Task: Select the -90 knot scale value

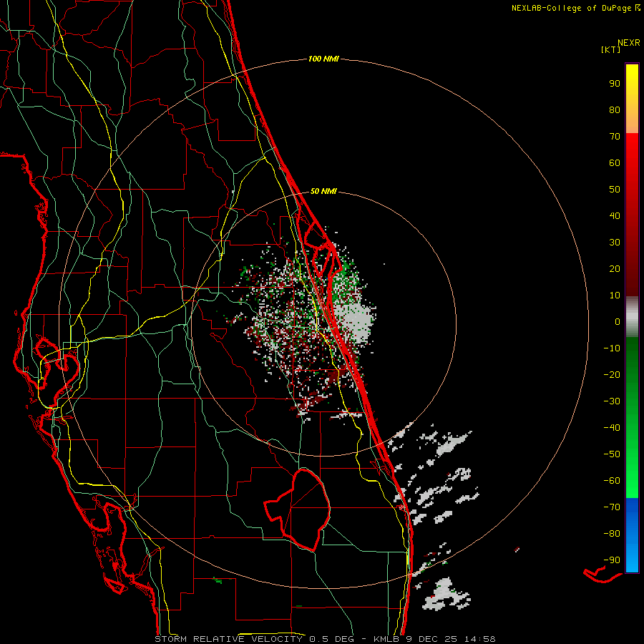Action: tap(612, 560)
